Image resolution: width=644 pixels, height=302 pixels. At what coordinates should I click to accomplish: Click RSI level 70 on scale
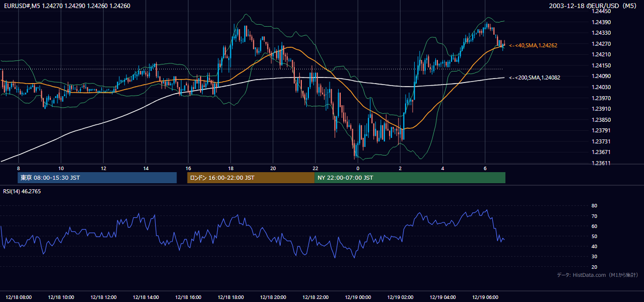tap(594, 216)
